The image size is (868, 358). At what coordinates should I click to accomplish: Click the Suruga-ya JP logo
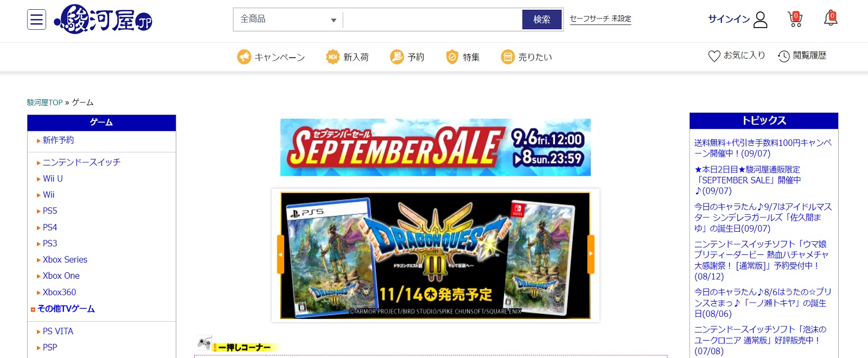(103, 20)
